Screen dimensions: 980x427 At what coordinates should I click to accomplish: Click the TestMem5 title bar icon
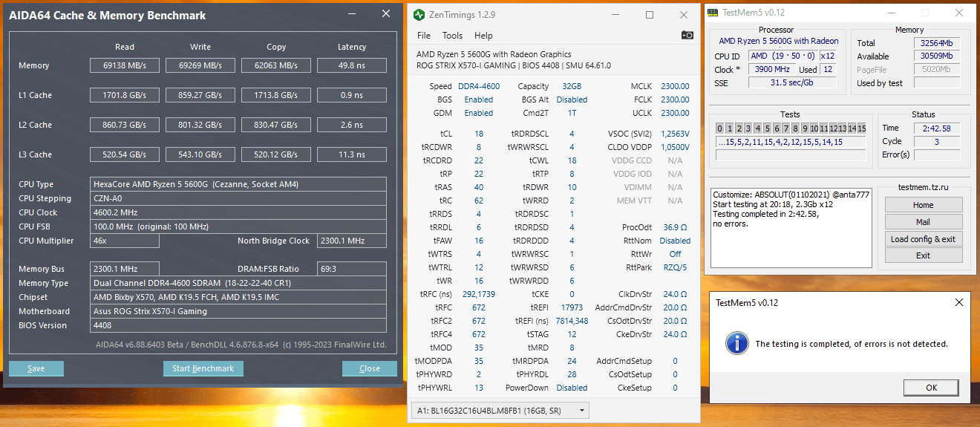coord(713,12)
